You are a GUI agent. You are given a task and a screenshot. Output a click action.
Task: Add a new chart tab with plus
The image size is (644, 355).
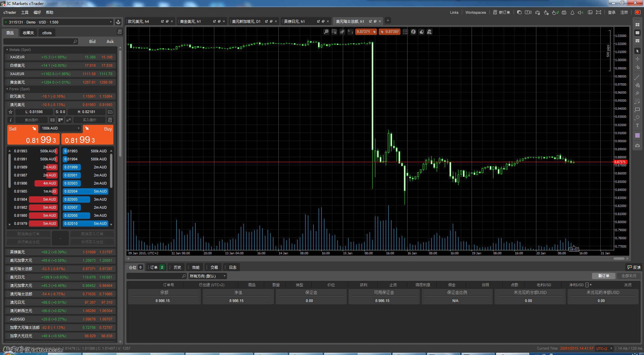(388, 20)
